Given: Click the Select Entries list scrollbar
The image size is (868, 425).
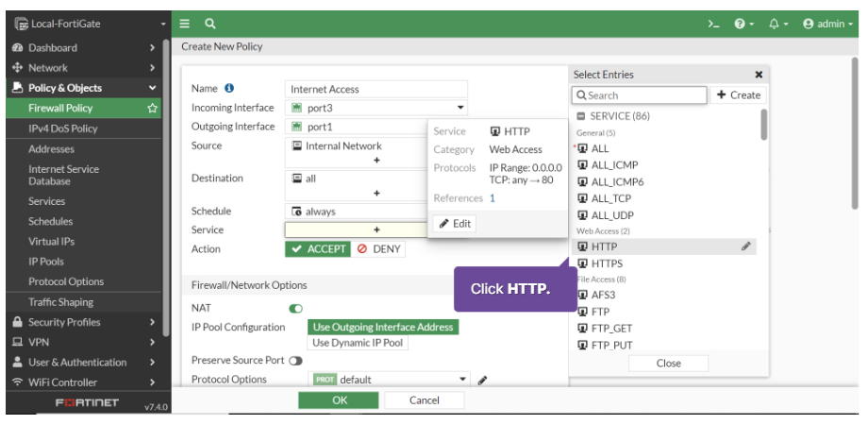Looking at the screenshot, I should (x=764, y=124).
